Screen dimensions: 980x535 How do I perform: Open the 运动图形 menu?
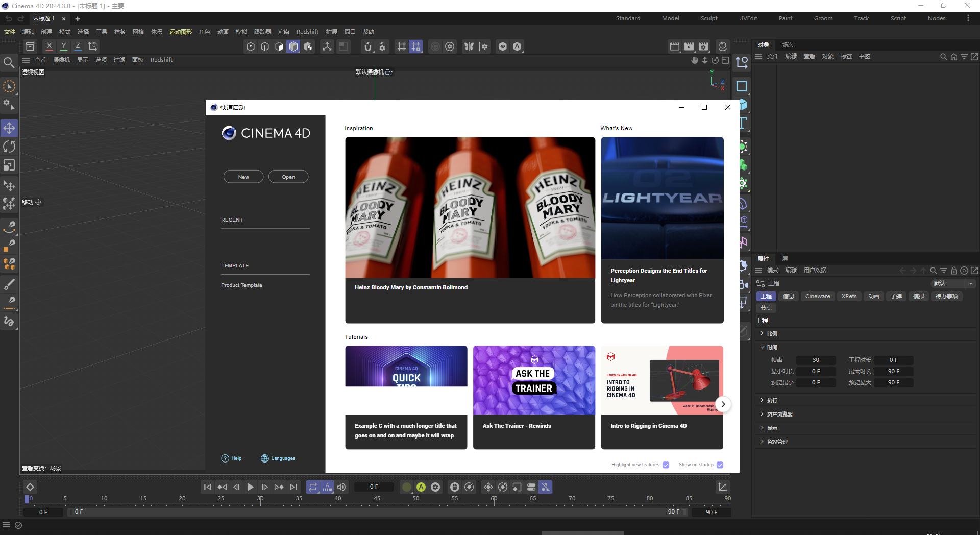[x=181, y=32]
